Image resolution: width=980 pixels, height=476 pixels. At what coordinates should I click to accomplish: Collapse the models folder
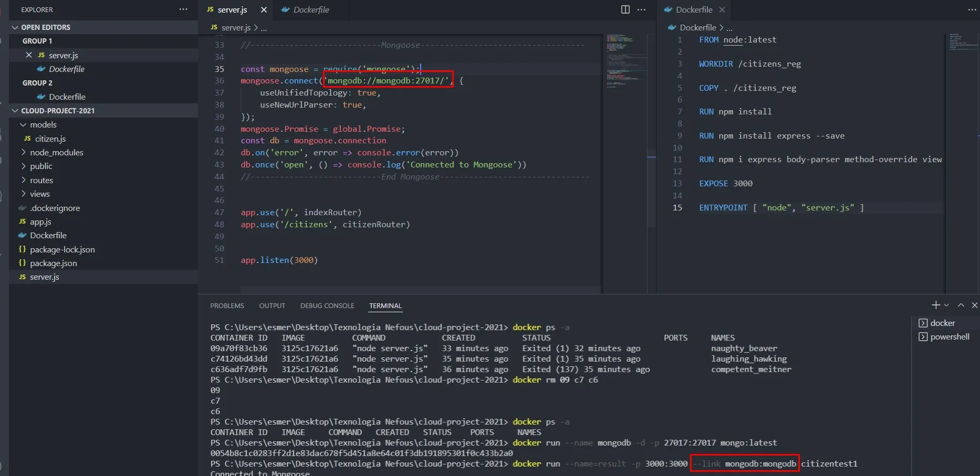coord(43,124)
